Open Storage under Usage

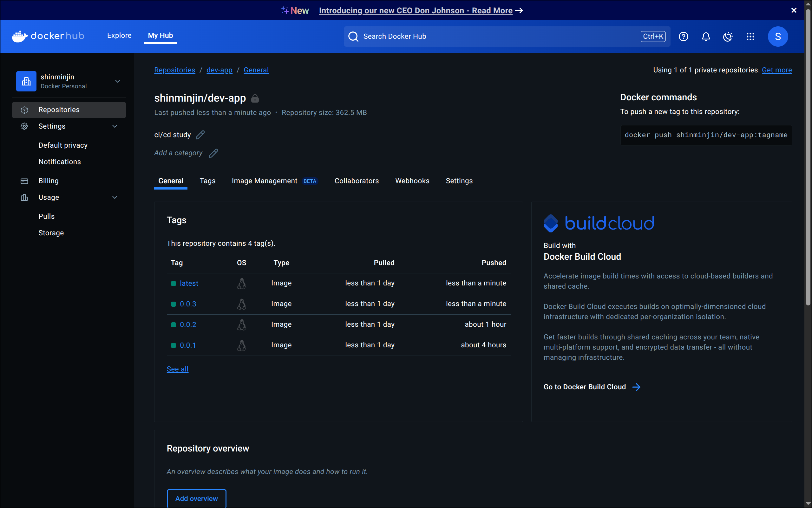[51, 233]
